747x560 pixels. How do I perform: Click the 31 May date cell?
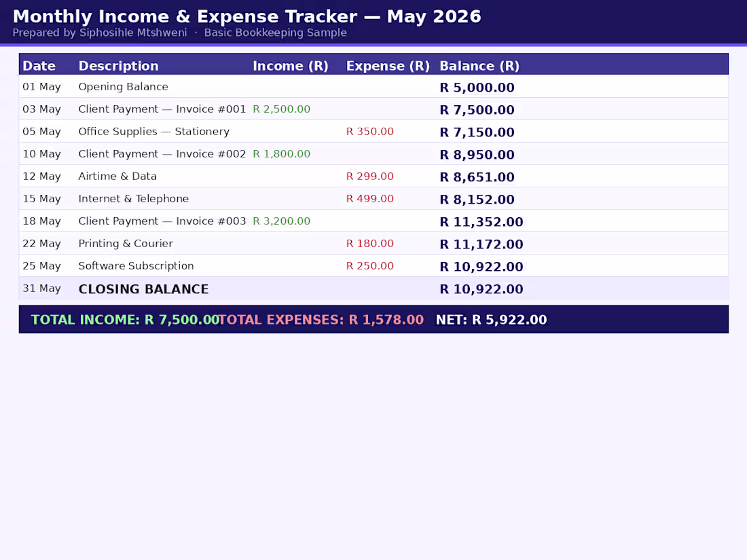pos(42,288)
